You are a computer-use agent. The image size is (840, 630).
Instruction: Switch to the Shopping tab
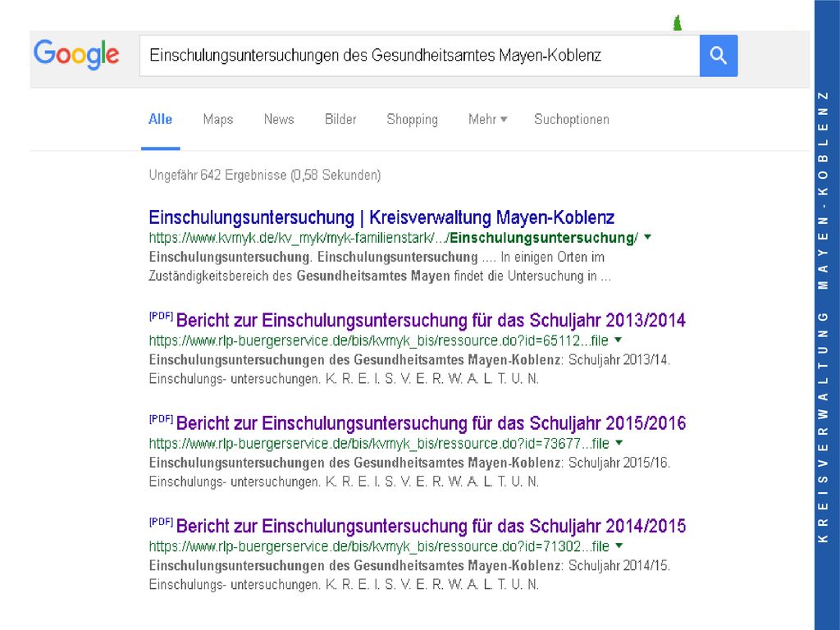(x=412, y=119)
